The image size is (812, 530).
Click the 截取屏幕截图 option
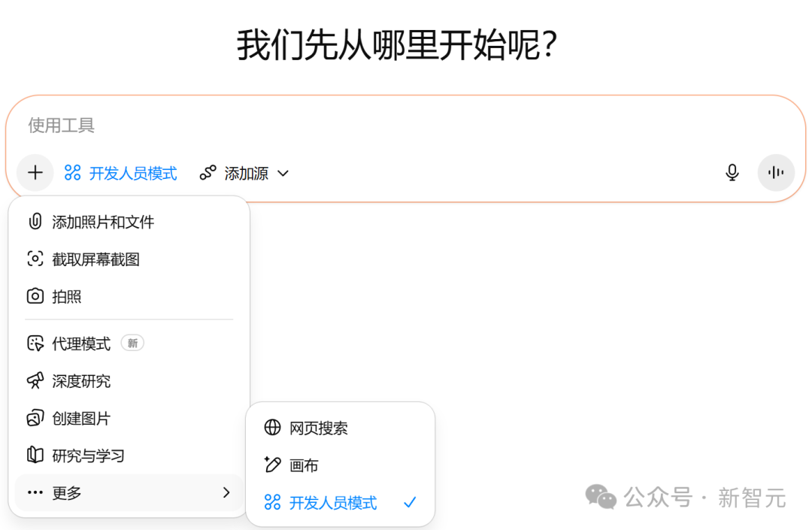pos(95,259)
